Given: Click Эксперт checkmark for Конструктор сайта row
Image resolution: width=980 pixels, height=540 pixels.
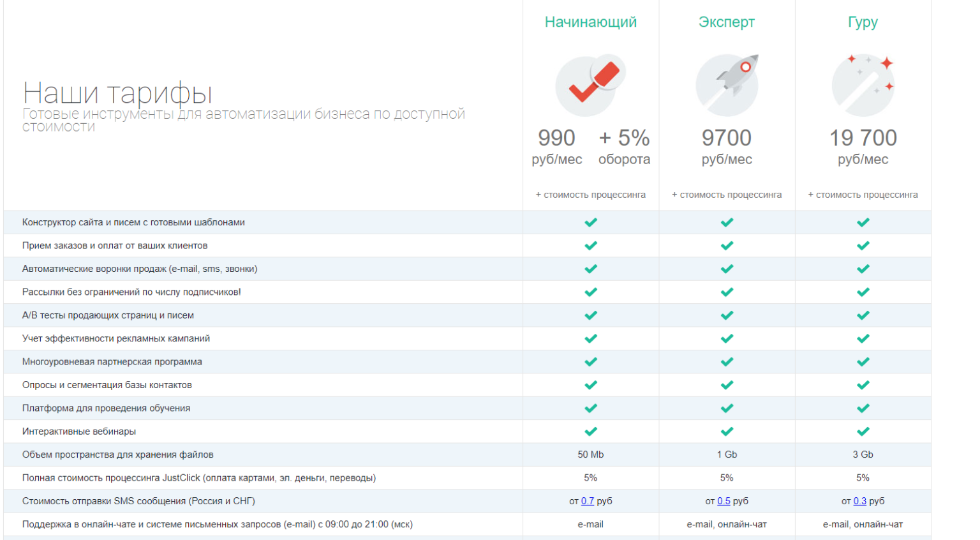Looking at the screenshot, I should pyautogui.click(x=727, y=222).
